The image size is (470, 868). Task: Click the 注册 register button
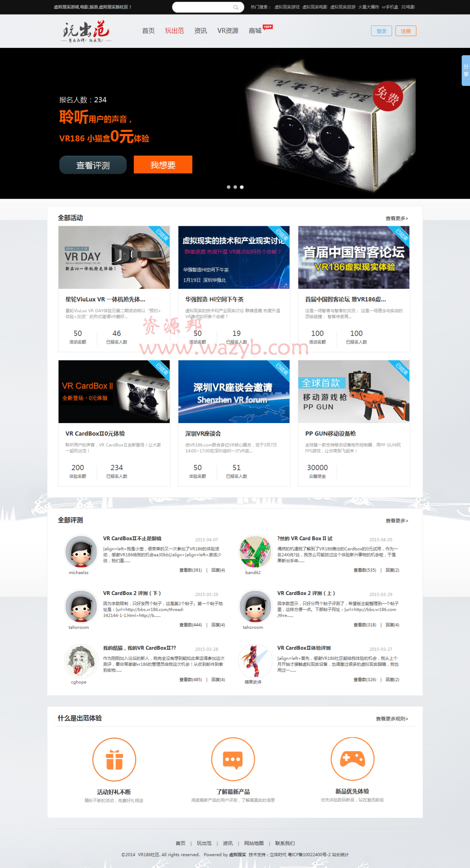coord(406,31)
